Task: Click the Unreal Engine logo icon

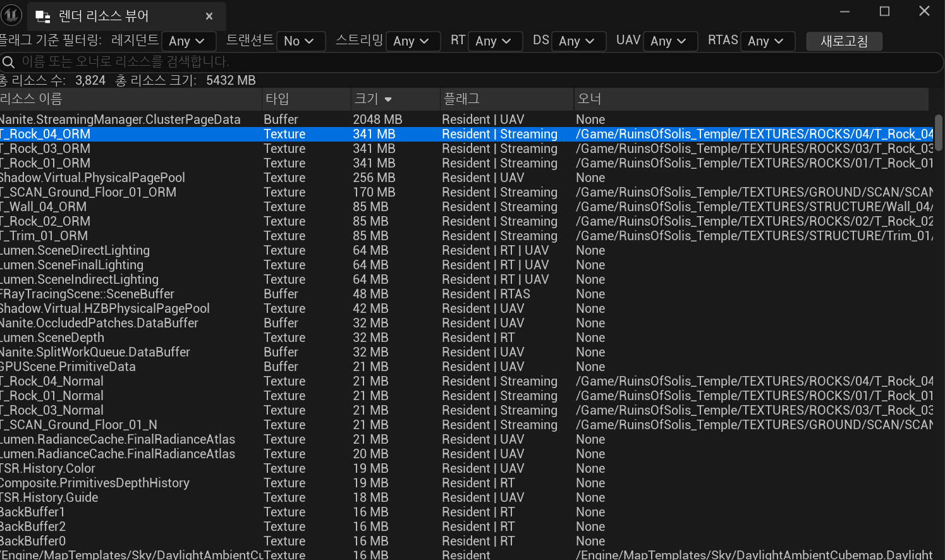Action: coord(11,14)
